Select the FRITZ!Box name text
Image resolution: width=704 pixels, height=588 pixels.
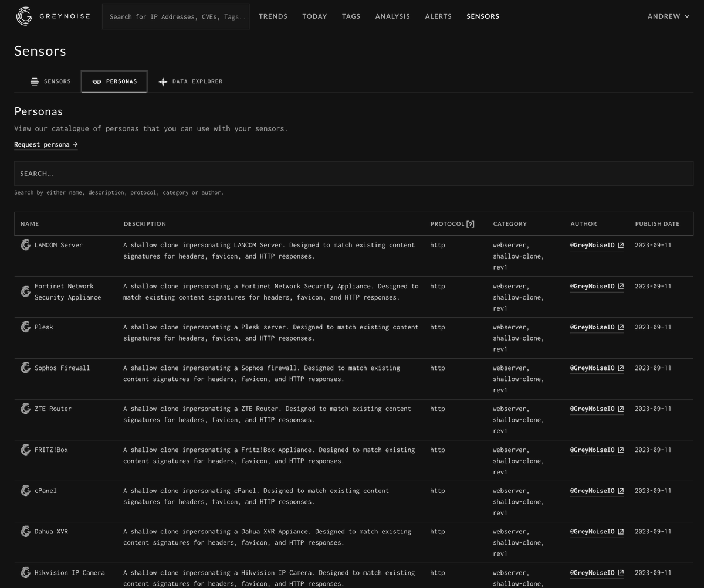(x=51, y=450)
